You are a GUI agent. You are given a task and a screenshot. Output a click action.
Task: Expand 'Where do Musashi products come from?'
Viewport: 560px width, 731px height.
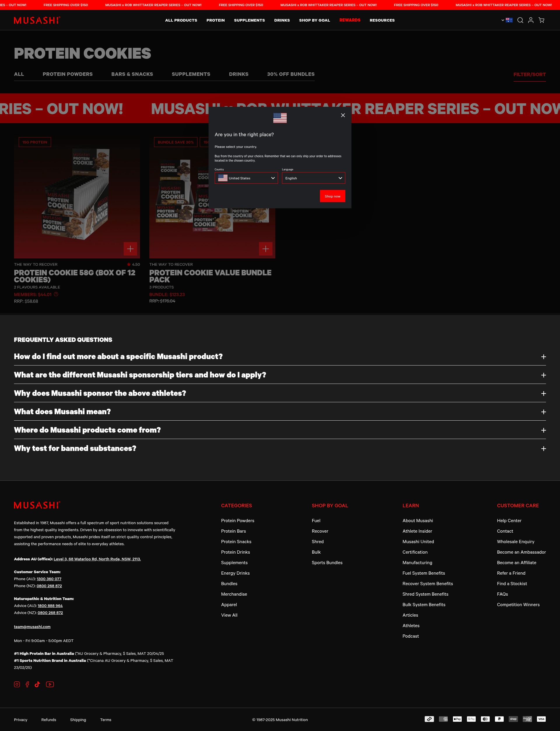click(280, 430)
